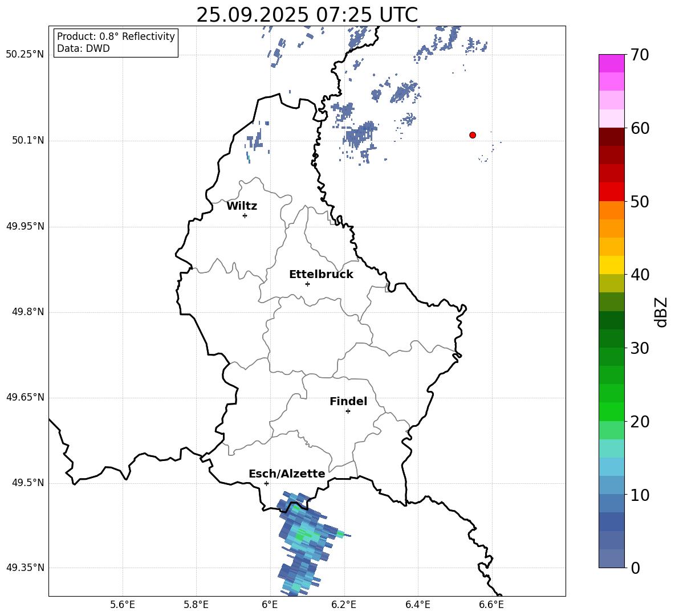Click the Ettelbruck city label
Image resolution: width=675 pixels, height=616 pixels.
[321, 275]
